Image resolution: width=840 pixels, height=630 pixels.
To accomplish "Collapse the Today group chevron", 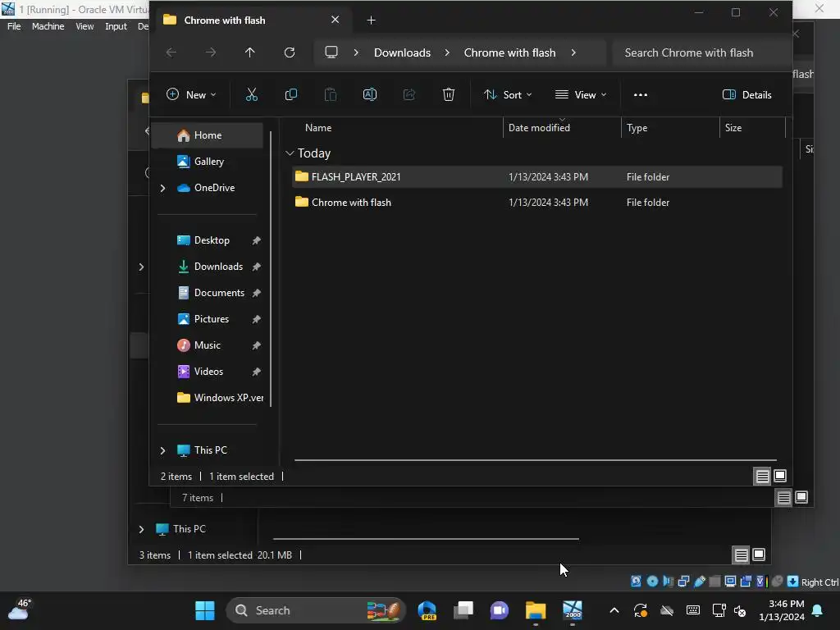I will (x=290, y=153).
